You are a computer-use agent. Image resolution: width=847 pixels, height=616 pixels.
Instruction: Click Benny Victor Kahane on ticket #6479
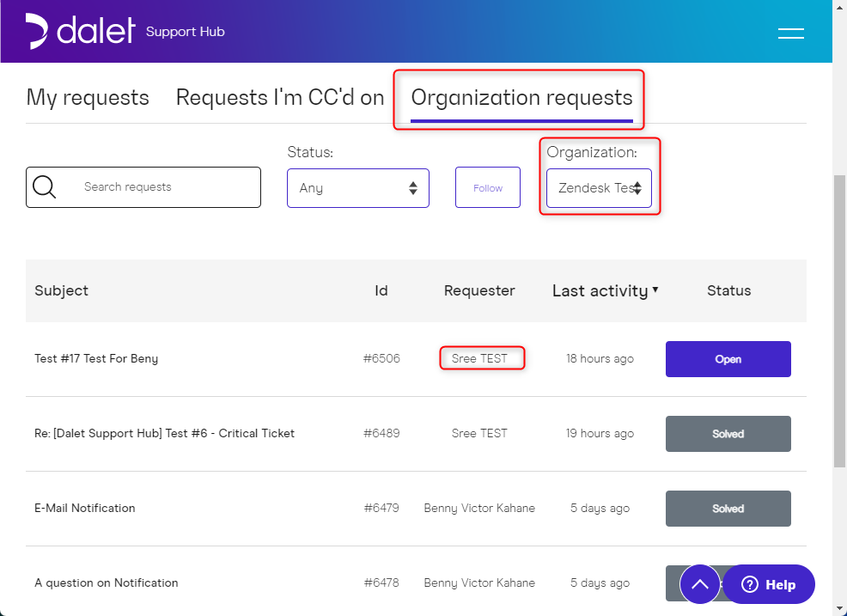point(479,508)
